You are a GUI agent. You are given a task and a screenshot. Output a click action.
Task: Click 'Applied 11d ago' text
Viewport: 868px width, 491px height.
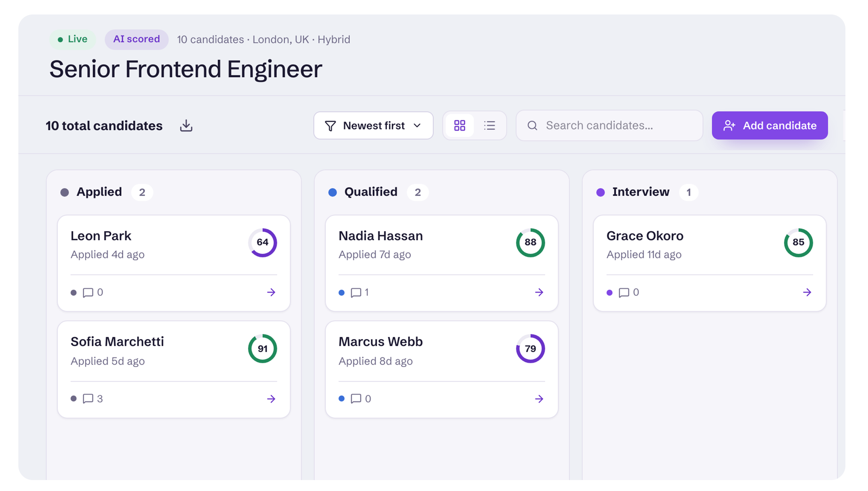coord(644,254)
